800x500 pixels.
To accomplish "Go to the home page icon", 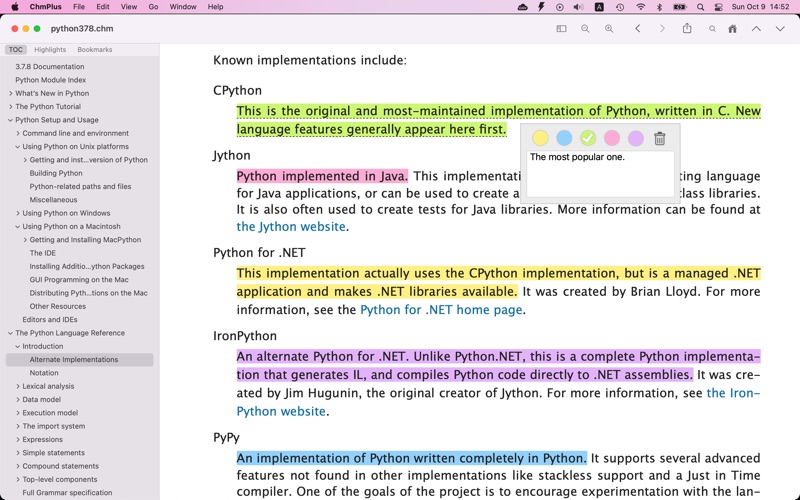I will point(733,29).
